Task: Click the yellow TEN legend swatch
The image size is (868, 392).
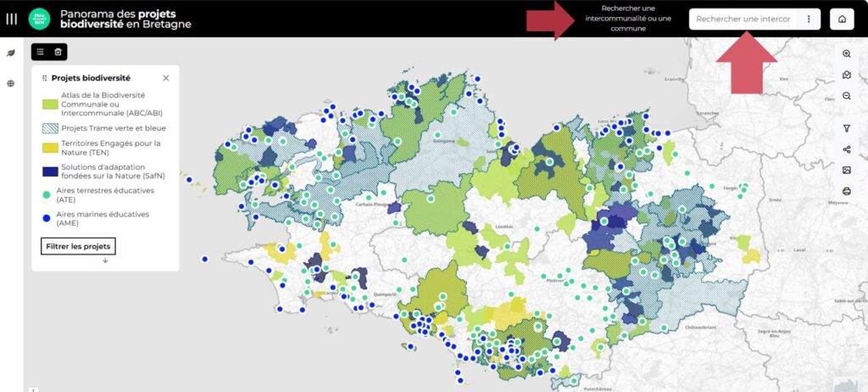Action: click(50, 148)
